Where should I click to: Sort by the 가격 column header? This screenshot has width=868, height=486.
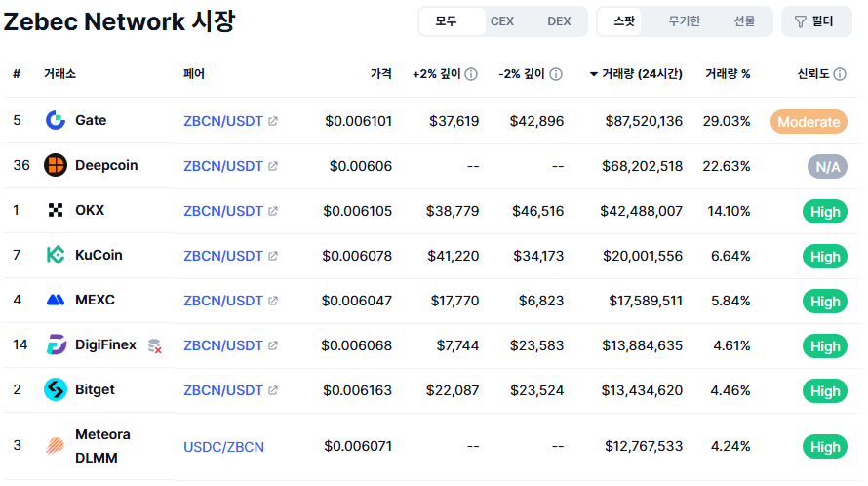(381, 74)
